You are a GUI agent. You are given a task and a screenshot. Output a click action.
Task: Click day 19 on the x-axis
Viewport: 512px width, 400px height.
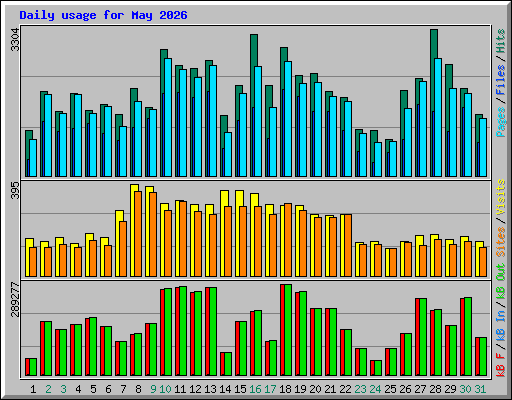300,389
